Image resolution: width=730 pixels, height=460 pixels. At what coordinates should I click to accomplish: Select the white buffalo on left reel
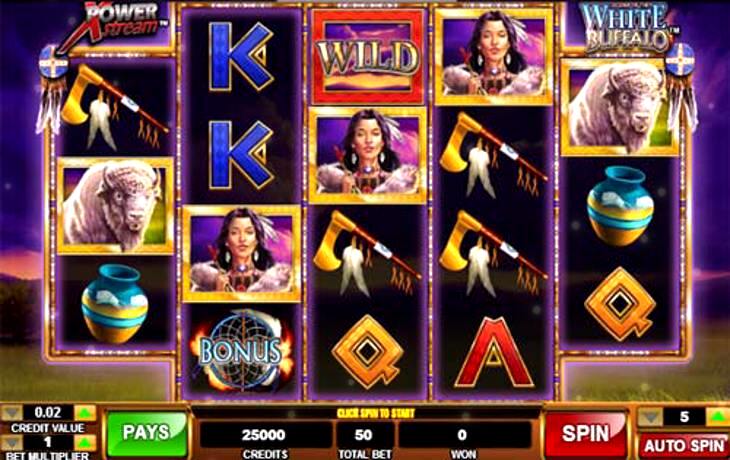click(x=115, y=205)
